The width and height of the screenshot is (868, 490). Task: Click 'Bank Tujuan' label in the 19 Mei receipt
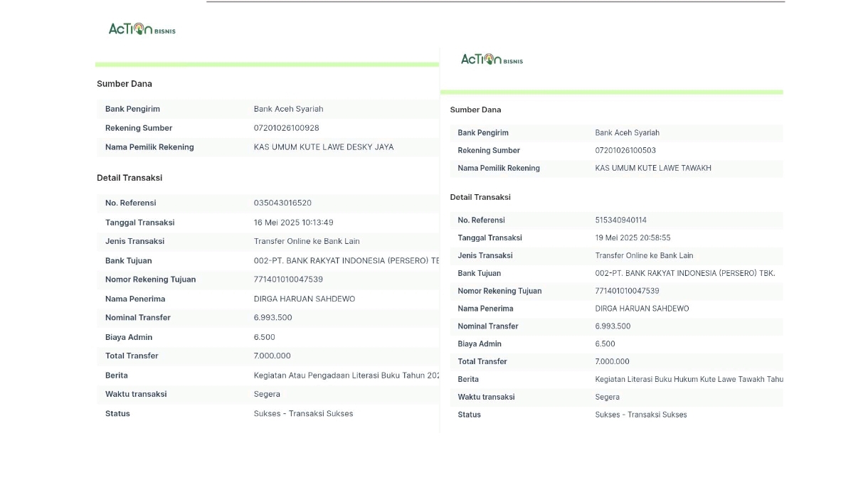point(480,274)
